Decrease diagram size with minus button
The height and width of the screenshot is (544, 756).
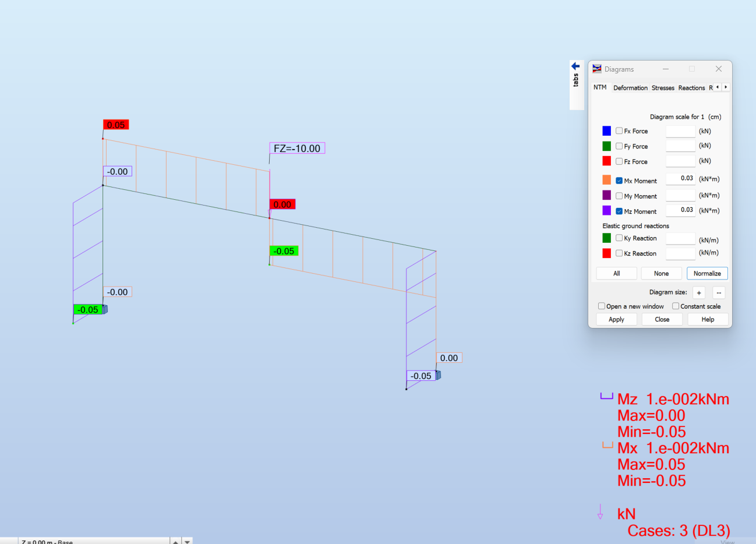tap(719, 292)
